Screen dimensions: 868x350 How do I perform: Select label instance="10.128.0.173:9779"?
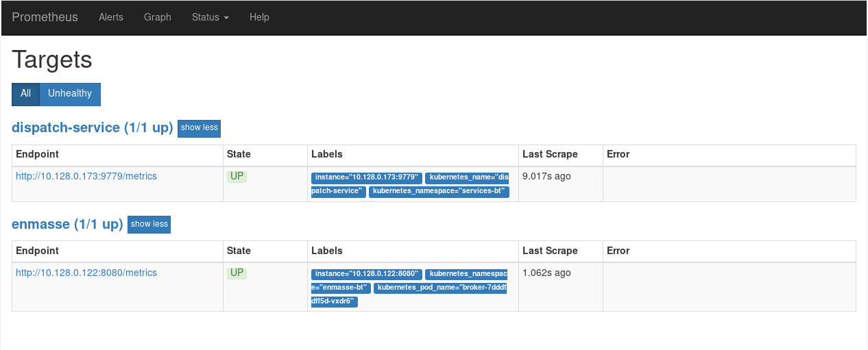(x=367, y=177)
